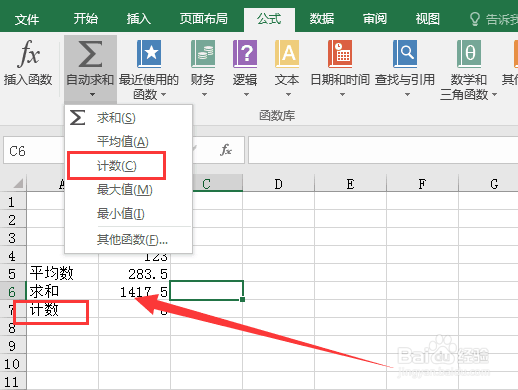Select row 5 header
The width and height of the screenshot is (518, 390).
click(x=13, y=274)
